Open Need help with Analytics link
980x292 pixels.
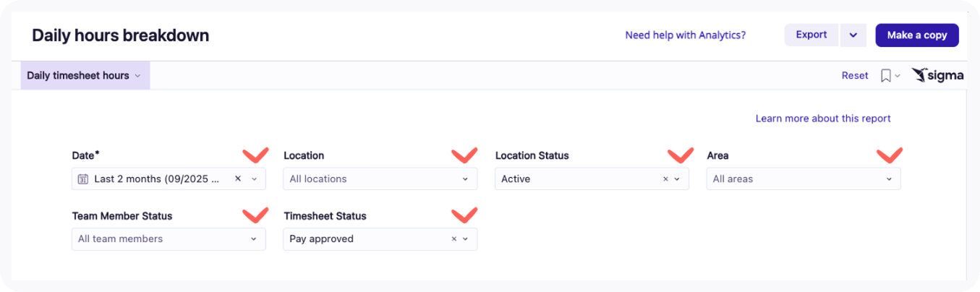coord(685,35)
